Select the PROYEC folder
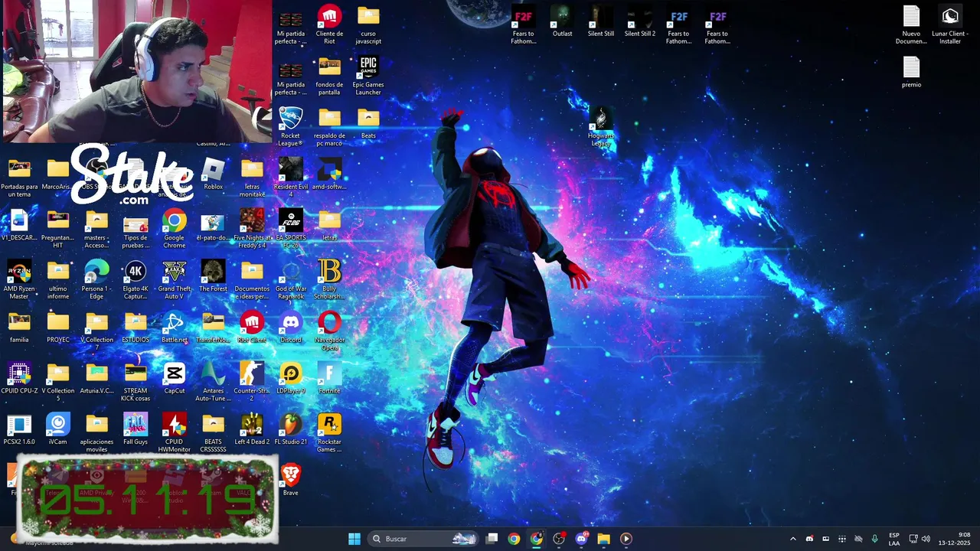980x551 pixels. 58,328
